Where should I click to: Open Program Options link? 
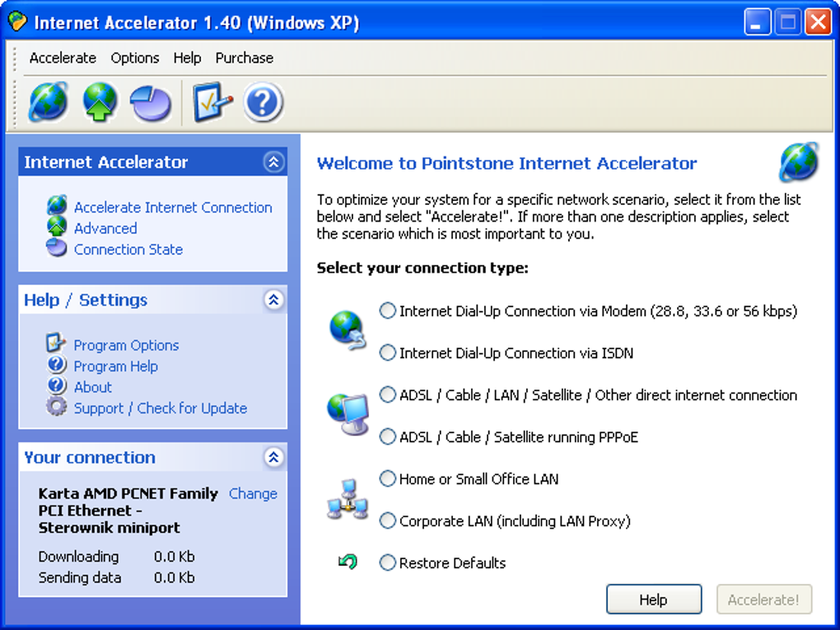tap(127, 345)
